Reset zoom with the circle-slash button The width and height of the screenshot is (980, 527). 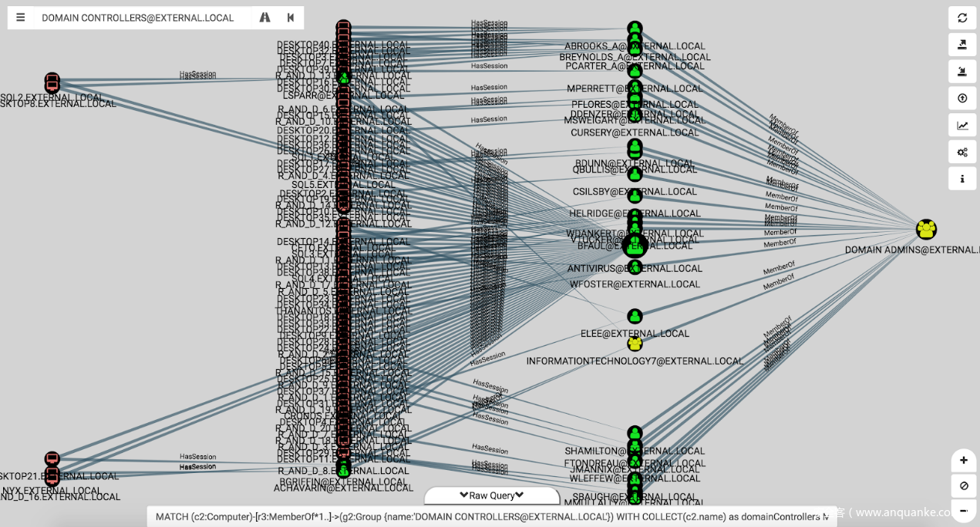(x=964, y=485)
